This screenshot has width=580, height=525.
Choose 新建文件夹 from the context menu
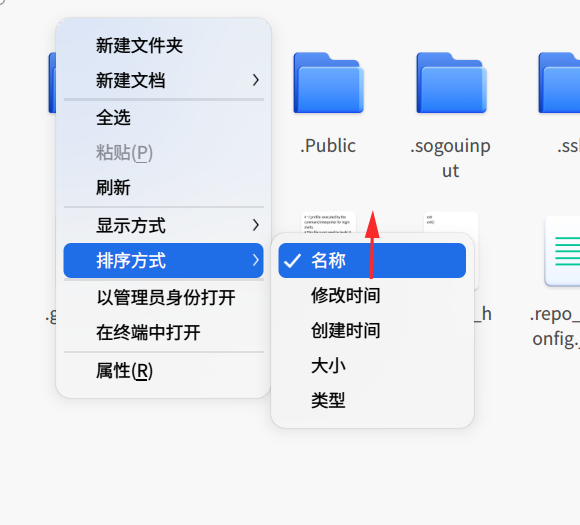pyautogui.click(x=163, y=45)
